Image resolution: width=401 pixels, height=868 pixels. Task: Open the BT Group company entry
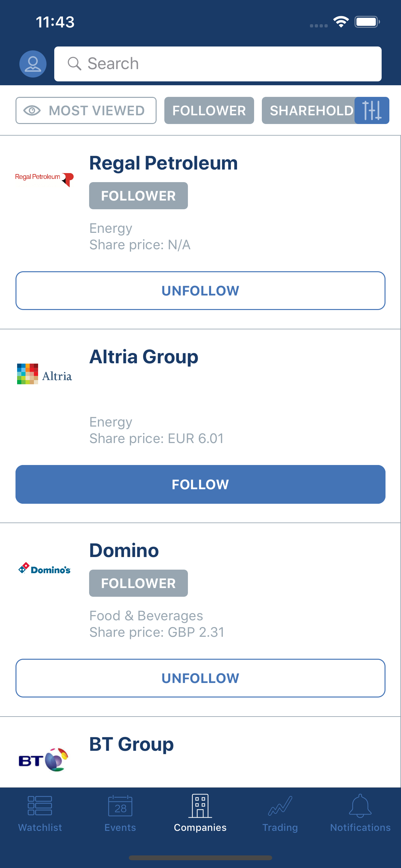click(x=200, y=752)
